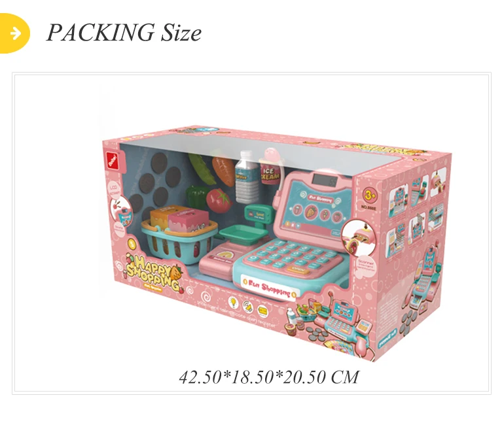
Task: Click the cash register keypad
Action: 287,256
